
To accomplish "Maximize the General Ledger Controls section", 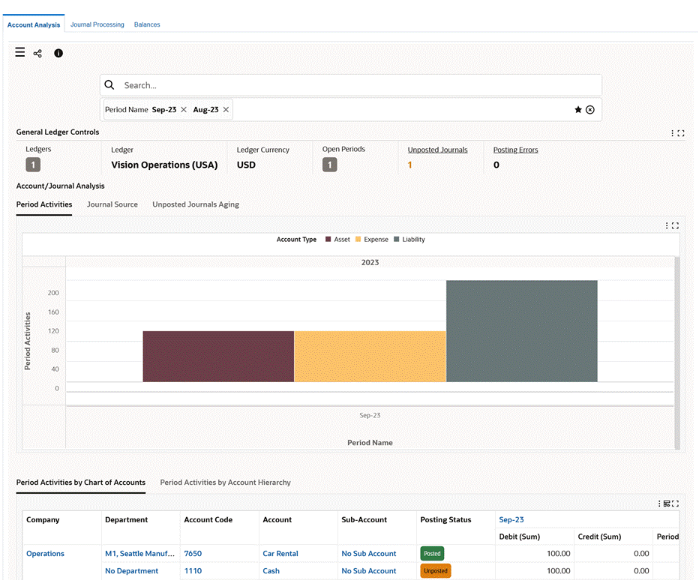I will (x=681, y=133).
